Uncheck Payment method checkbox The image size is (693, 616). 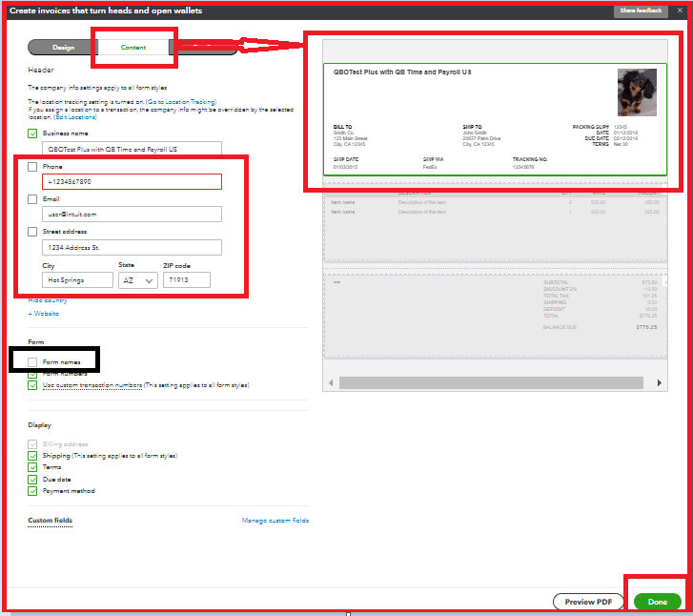[32, 491]
